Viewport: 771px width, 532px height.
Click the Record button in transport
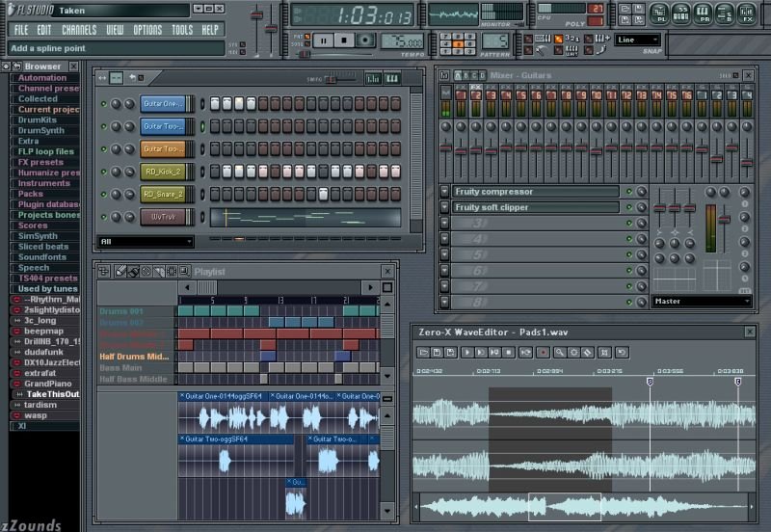(365, 40)
